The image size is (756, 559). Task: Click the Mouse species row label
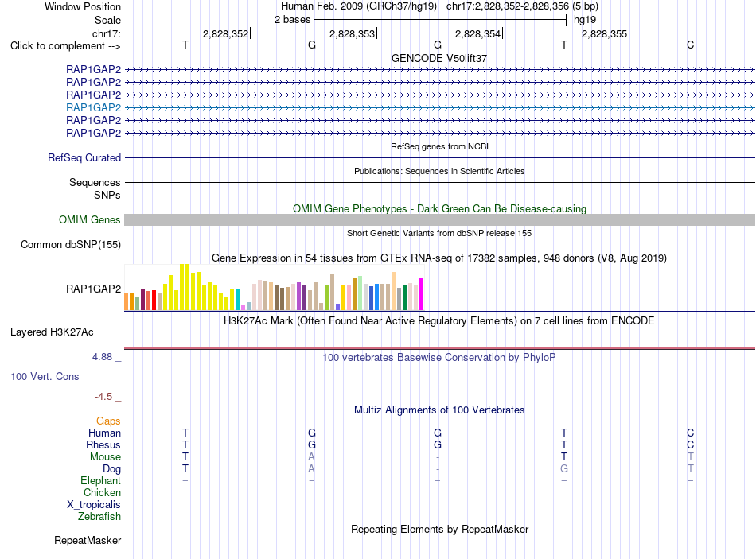tap(105, 457)
